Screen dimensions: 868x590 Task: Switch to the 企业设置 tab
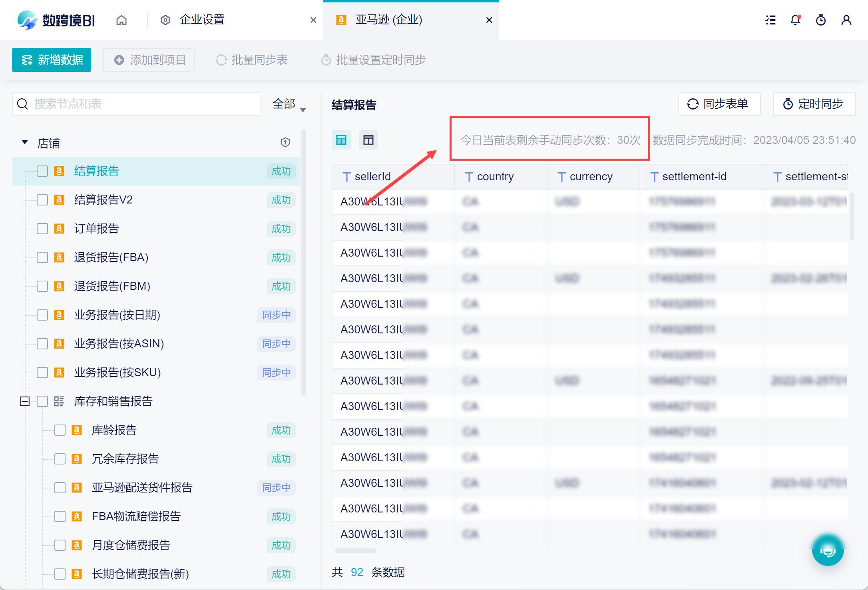[202, 20]
